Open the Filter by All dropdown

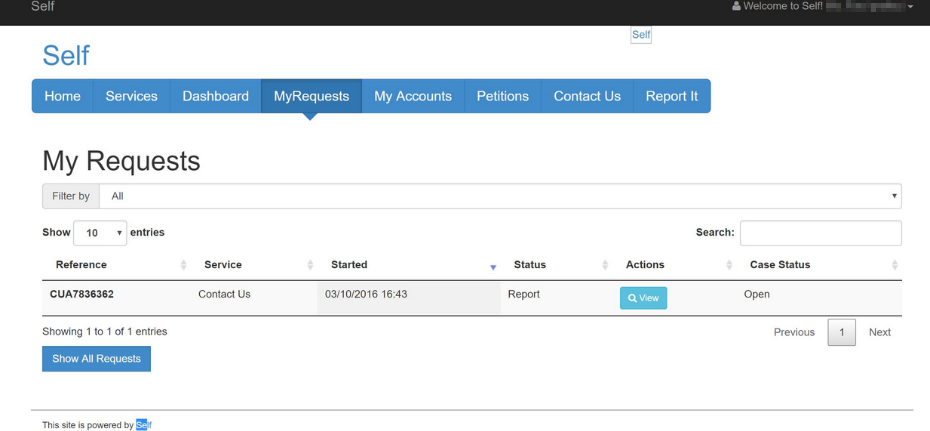500,196
